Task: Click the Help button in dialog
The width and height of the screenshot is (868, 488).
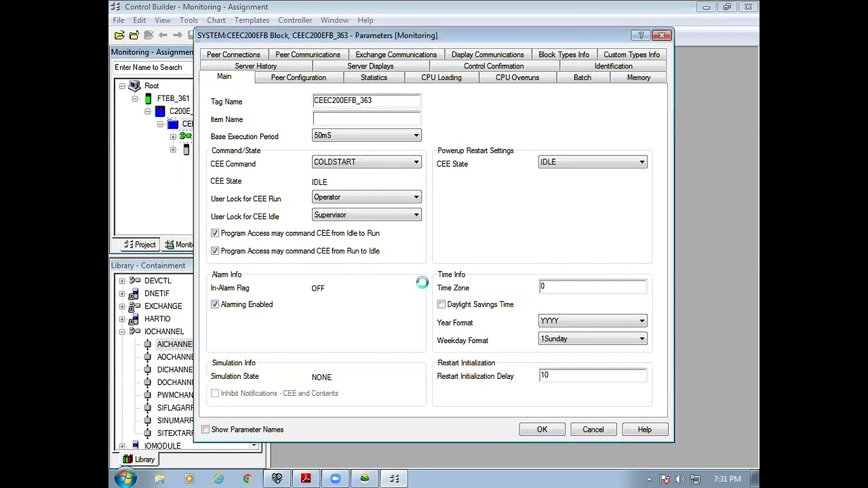Action: (x=644, y=430)
